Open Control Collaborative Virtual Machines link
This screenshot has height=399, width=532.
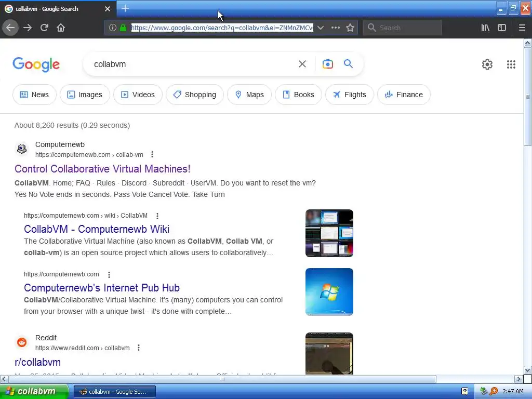102,169
